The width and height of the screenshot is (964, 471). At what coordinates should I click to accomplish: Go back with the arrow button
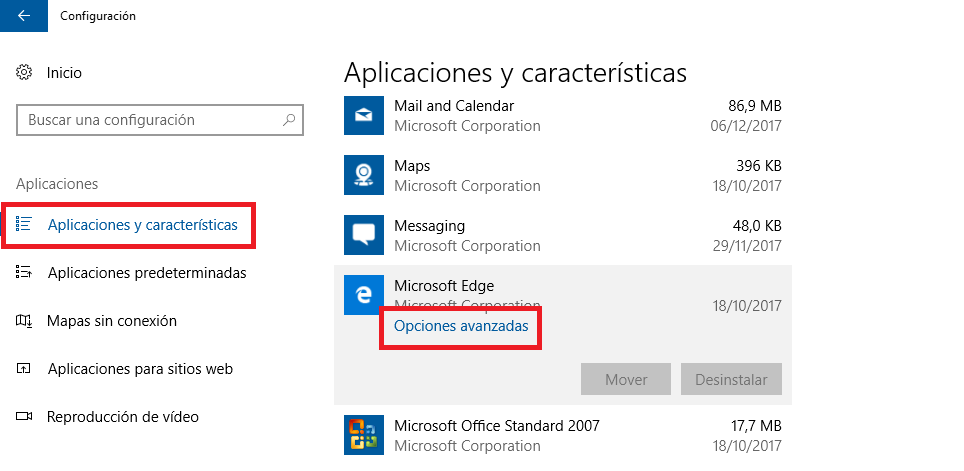click(23, 16)
